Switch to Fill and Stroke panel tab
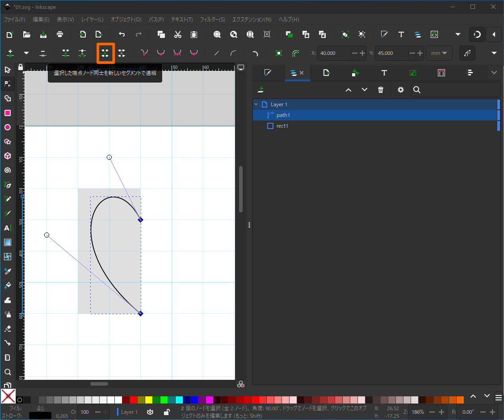This screenshot has width=504, height=420. click(268, 73)
